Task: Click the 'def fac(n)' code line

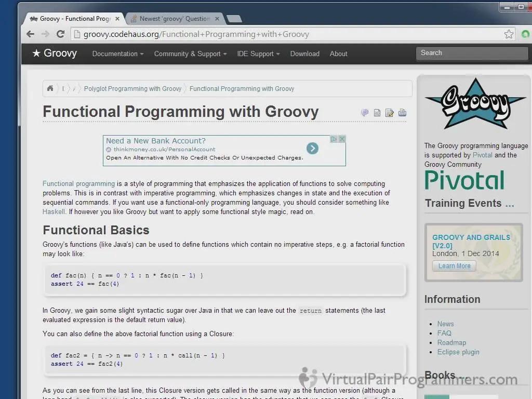Action: (127, 275)
